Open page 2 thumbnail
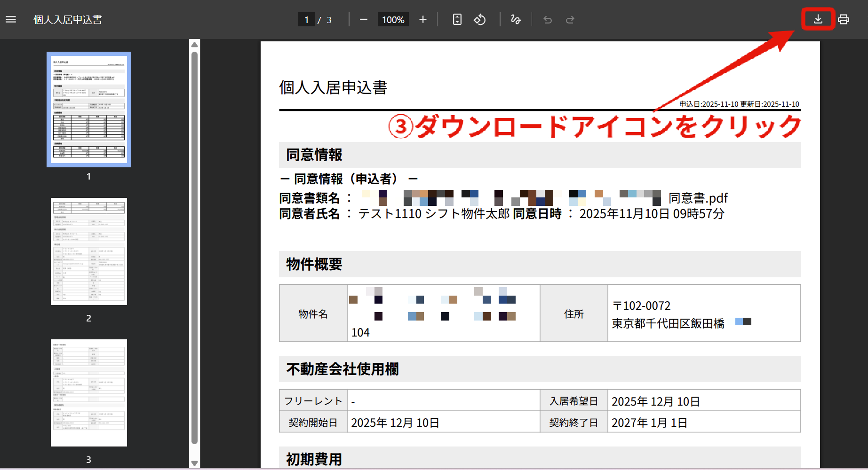This screenshot has width=868, height=470. [x=89, y=251]
